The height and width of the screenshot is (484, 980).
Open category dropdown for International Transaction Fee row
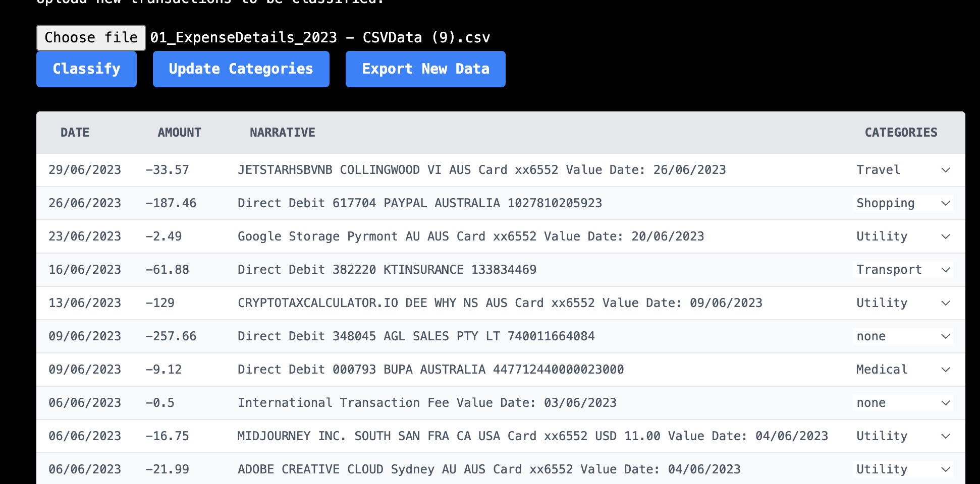903,403
